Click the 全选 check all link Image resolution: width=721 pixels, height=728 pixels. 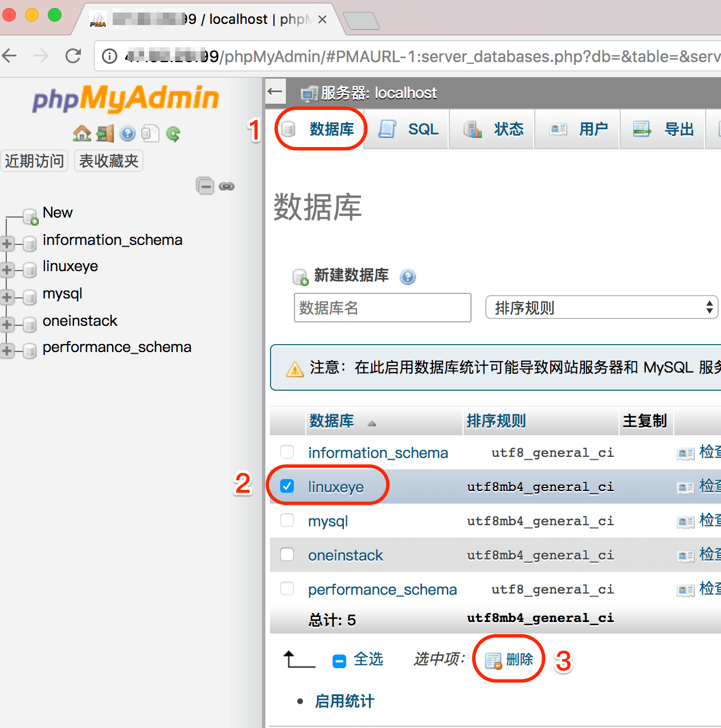[368, 659]
